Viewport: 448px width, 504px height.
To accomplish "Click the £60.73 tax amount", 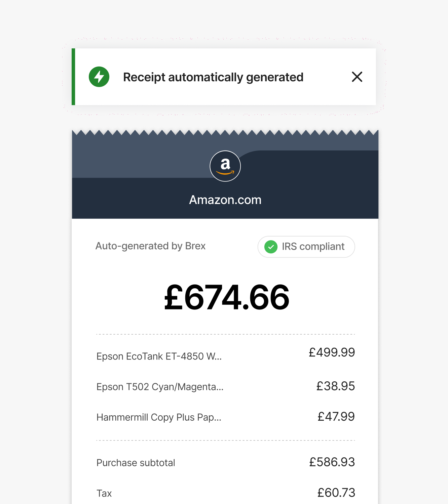I will click(x=336, y=493).
